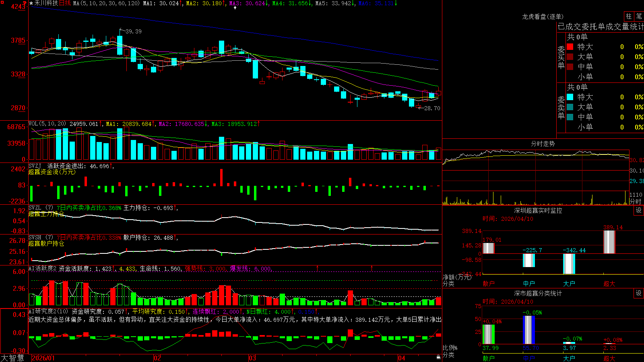644x362 pixels.
Task: Click the 179.01 散户 bar in 深圳超赢实时监控
Action: click(489, 248)
